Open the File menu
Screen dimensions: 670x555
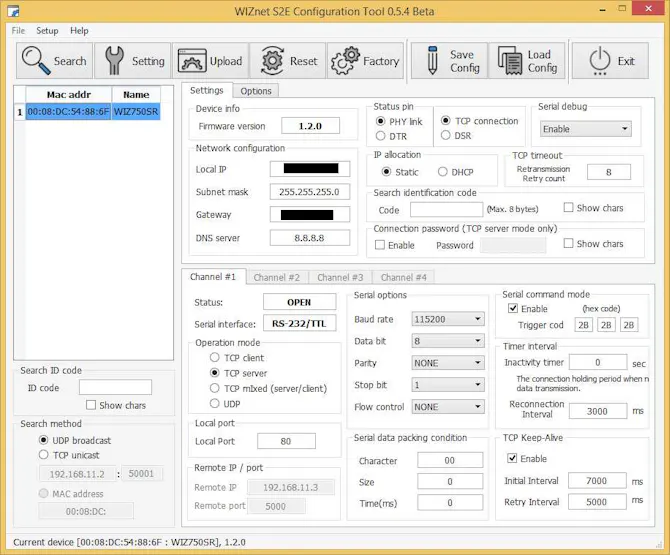pos(18,31)
